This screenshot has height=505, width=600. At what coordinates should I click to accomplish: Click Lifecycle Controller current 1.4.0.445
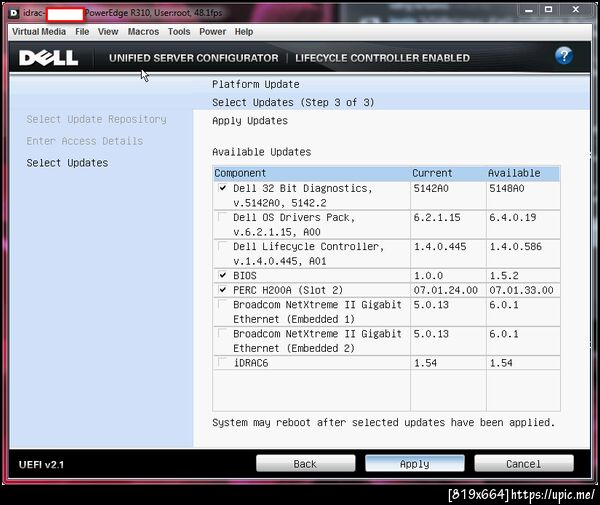(440, 246)
